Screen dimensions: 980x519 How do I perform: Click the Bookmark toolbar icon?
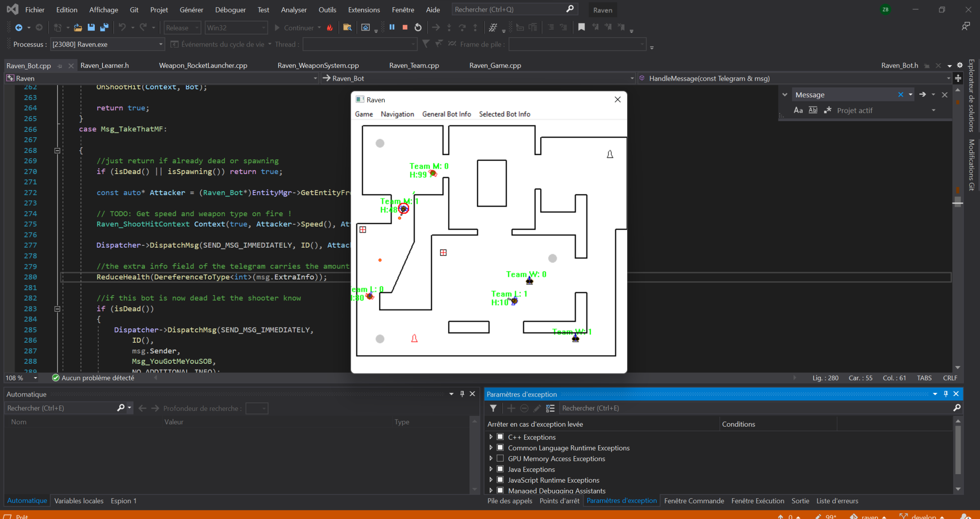coord(581,27)
